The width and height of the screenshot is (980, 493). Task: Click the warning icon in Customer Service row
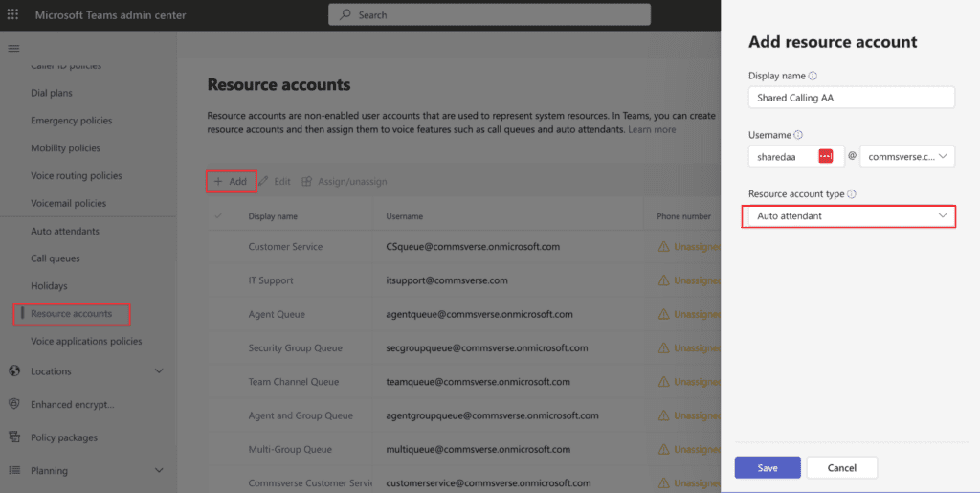point(663,247)
